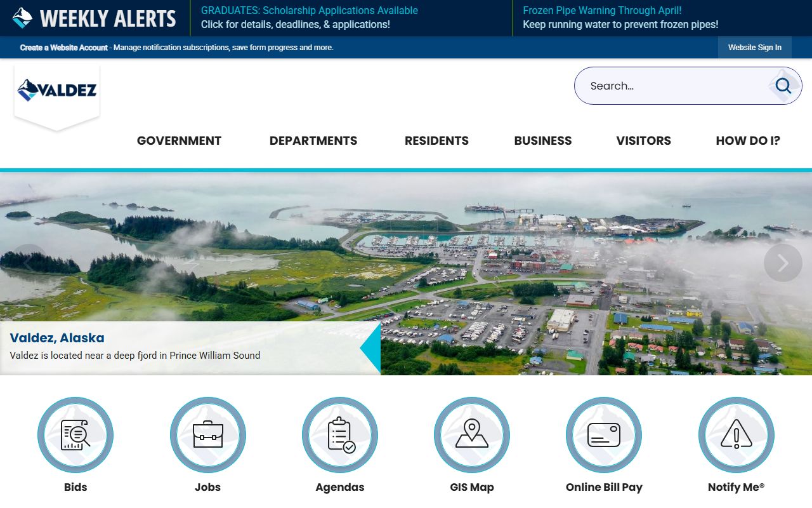The height and width of the screenshot is (508, 812).
Task: Open the How Do I? menu
Action: 748,141
